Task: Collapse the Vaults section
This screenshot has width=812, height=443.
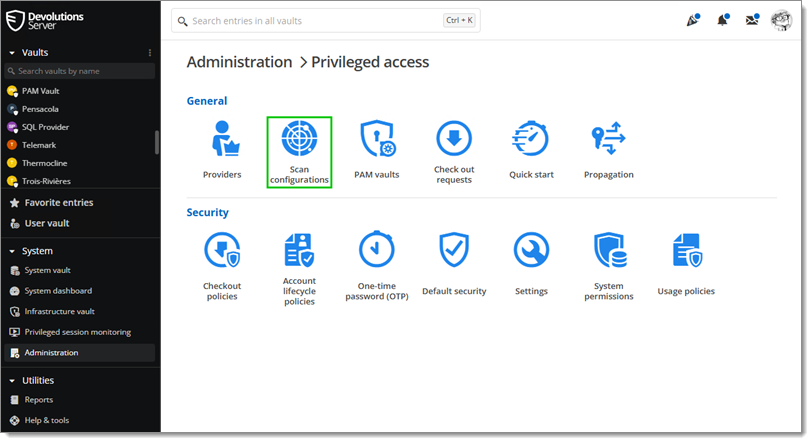Action: [12, 53]
